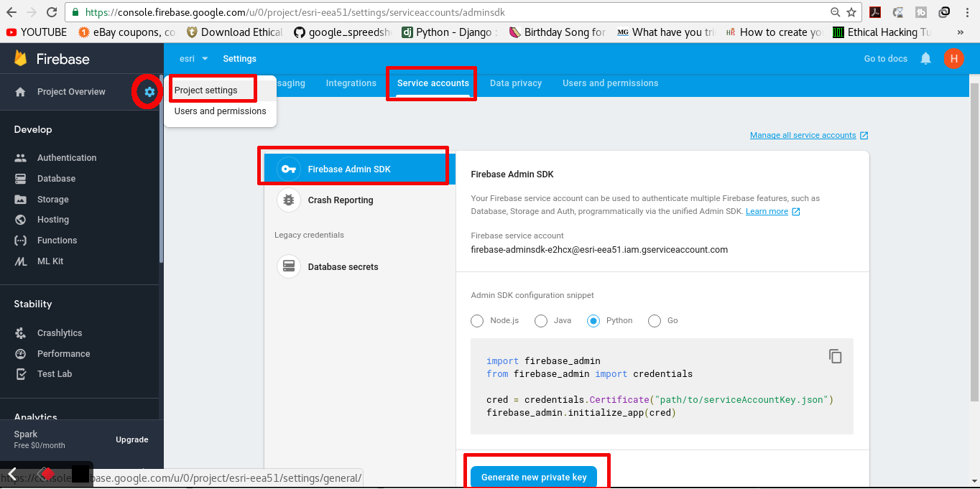Click the zoom-out magnifier icon in address bar
The image size is (980, 489).
pyautogui.click(x=835, y=12)
